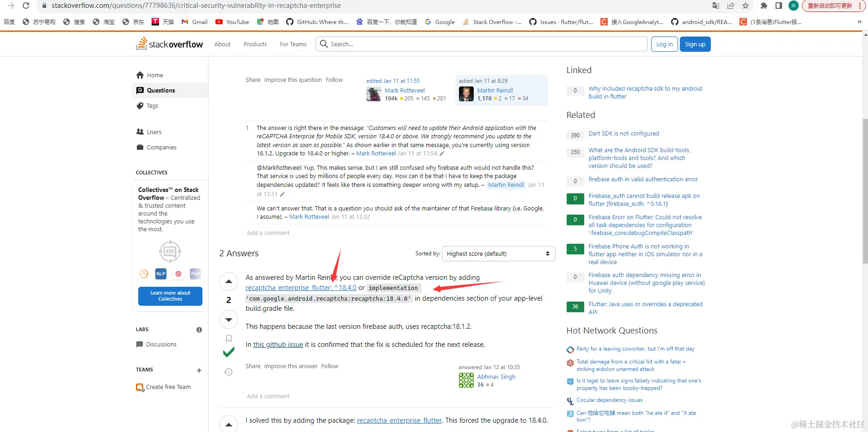Open the 'this github issue' link
This screenshot has height=432, width=868.
click(278, 345)
